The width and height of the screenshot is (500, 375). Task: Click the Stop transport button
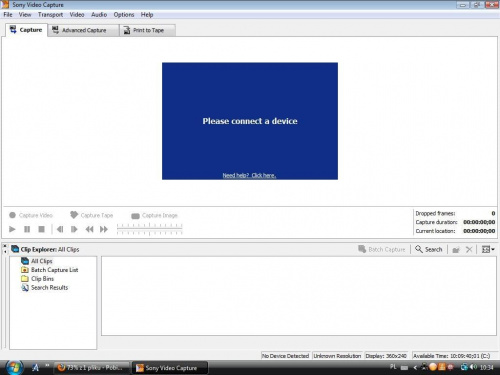coord(41,229)
